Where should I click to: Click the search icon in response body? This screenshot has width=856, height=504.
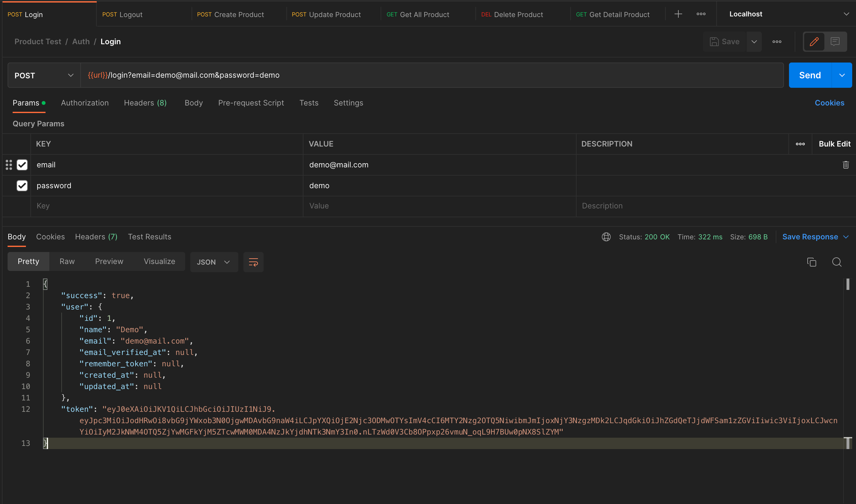click(x=837, y=262)
